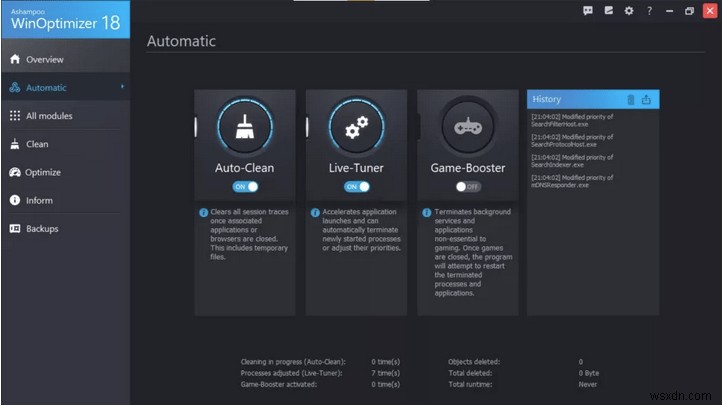Open Clean section in sidebar
The width and height of the screenshot is (723, 406).
pos(65,144)
